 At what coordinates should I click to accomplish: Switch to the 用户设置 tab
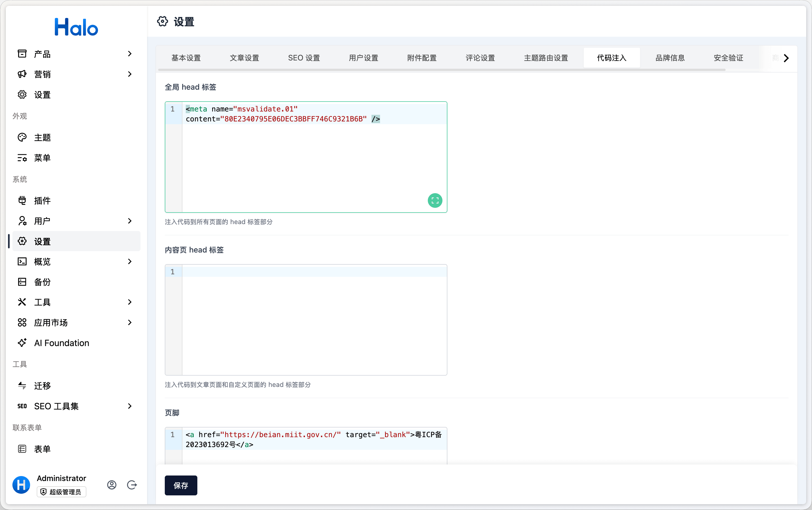[363, 58]
